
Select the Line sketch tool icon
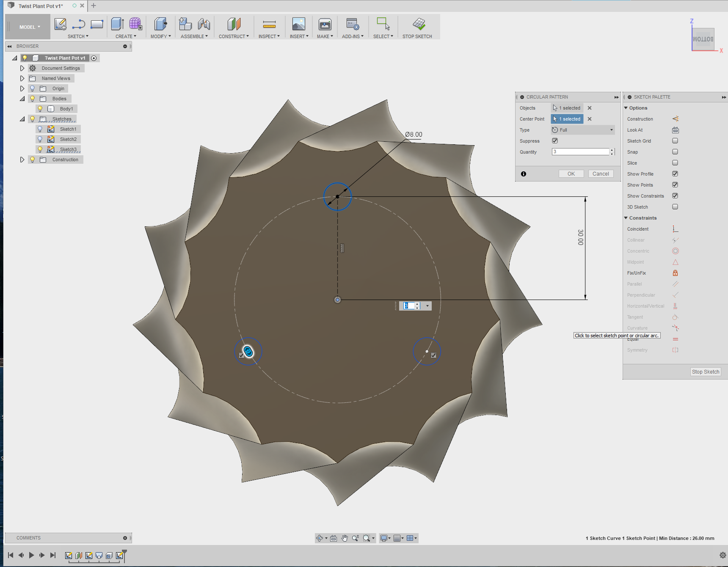pos(79,24)
